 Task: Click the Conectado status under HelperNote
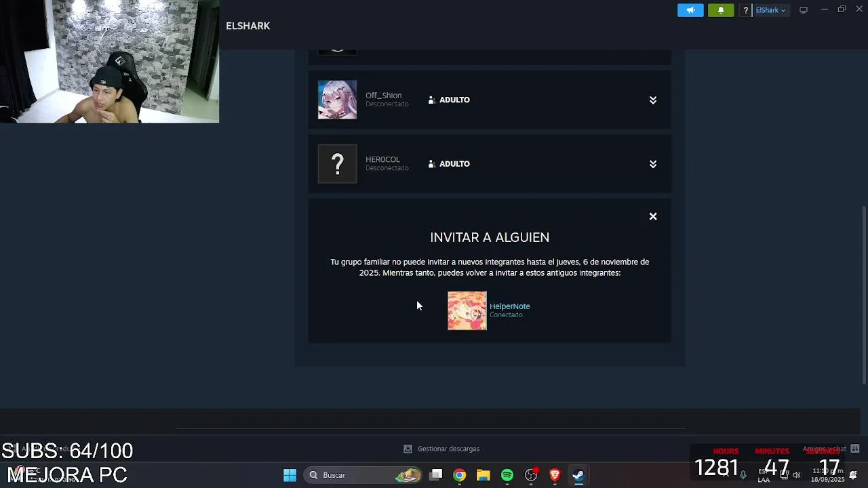click(506, 315)
